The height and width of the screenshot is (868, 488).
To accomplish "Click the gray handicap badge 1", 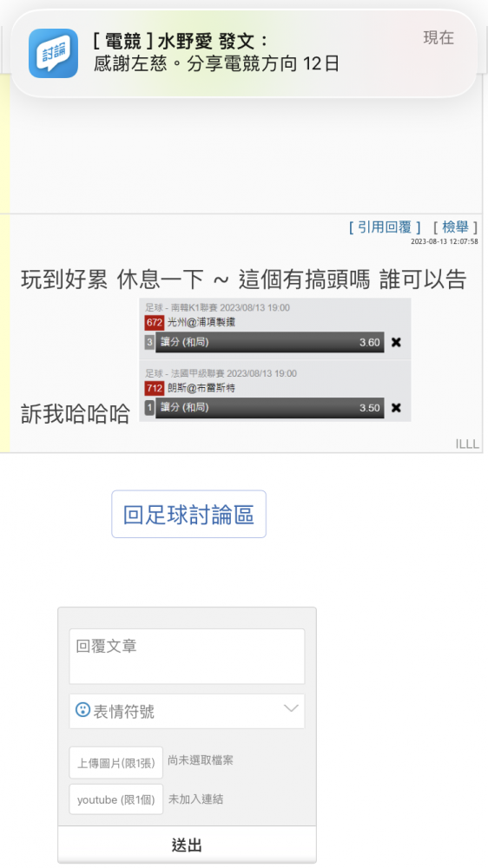I will [x=149, y=408].
